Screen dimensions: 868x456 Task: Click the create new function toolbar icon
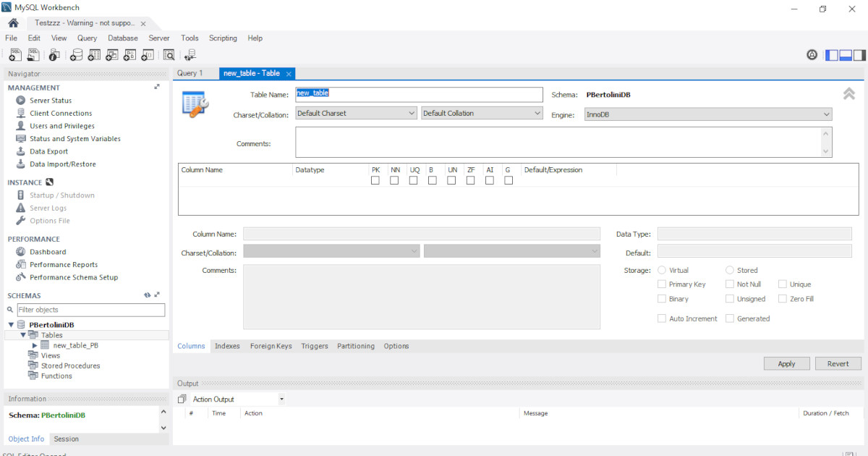pyautogui.click(x=148, y=54)
